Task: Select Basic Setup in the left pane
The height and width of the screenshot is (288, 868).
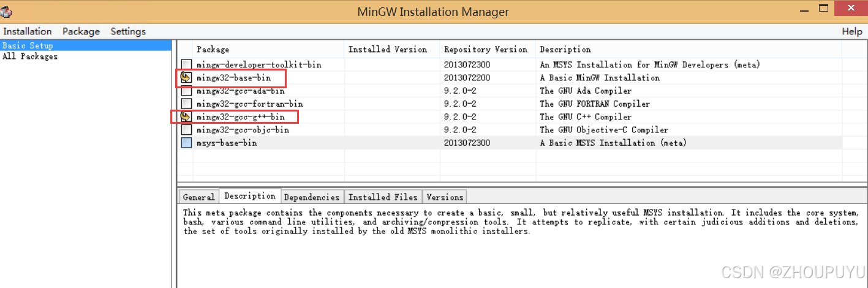Action: click(86, 45)
